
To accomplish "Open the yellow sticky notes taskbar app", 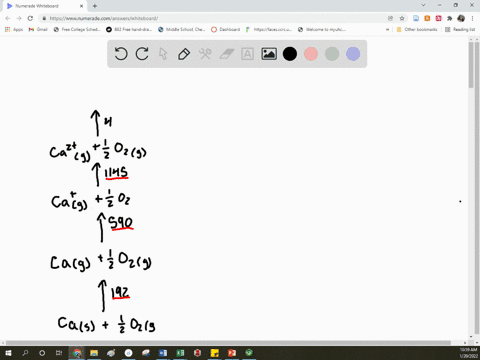I will 214,353.
